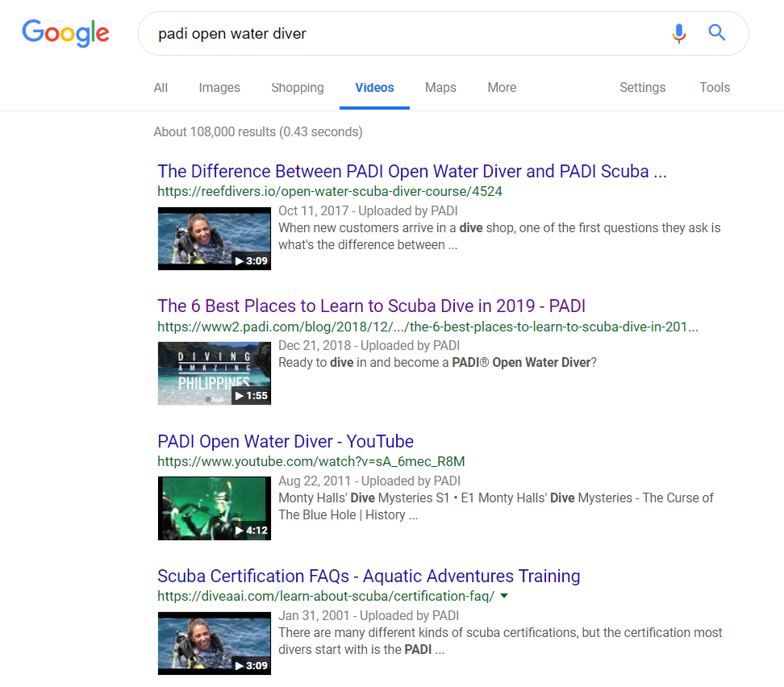Switch to the All tab
This screenshot has height=687, width=784.
tap(161, 88)
